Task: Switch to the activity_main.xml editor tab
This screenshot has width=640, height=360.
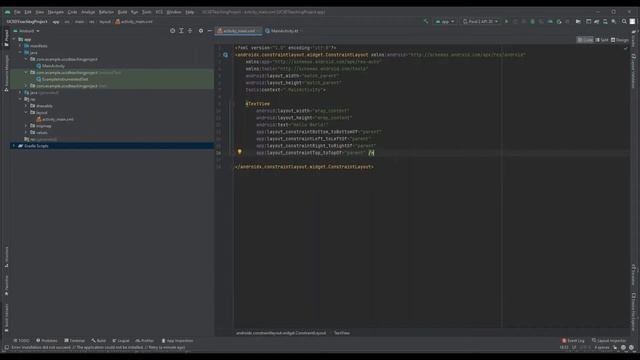Action: [x=239, y=31]
